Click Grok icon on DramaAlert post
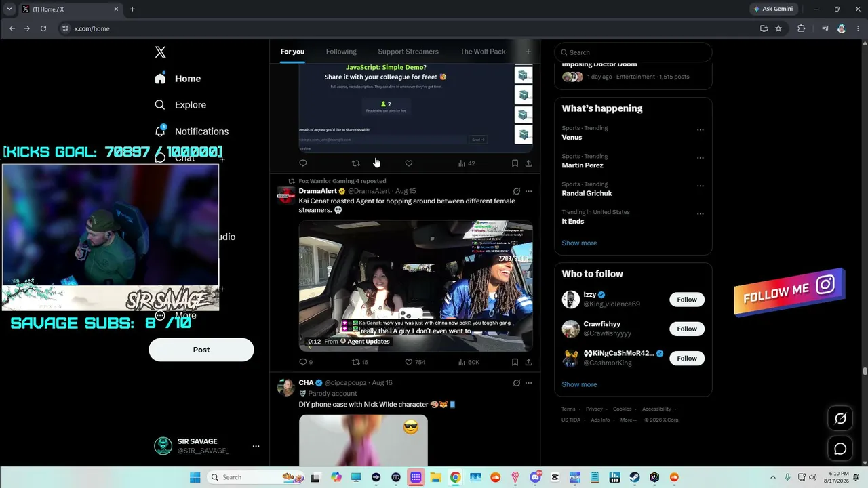Screen dimensions: 868x488 517,191
